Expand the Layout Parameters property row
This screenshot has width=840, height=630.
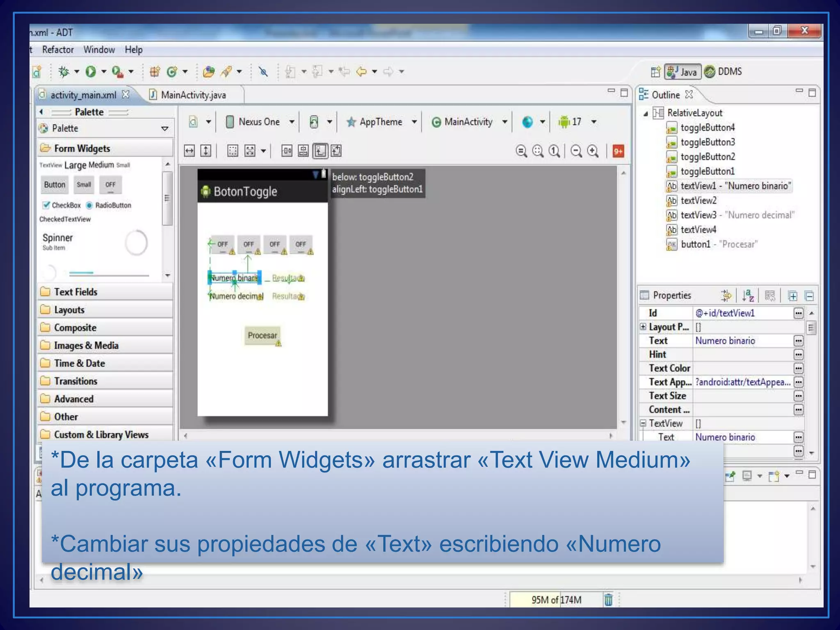[643, 327]
